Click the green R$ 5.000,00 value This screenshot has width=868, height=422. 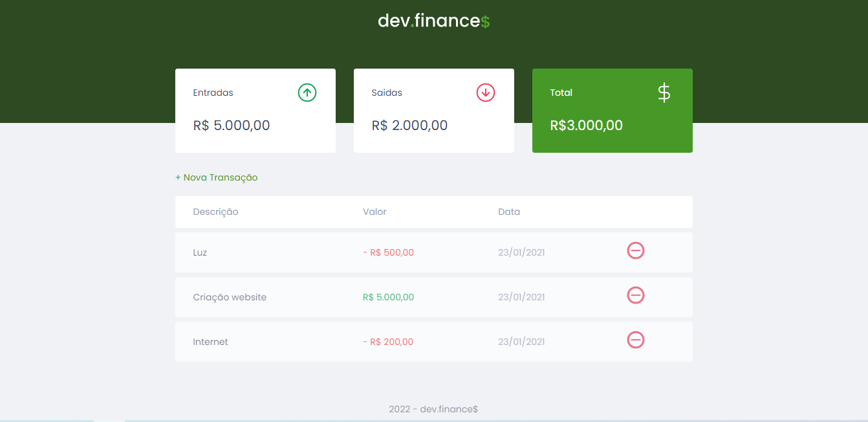click(x=388, y=296)
